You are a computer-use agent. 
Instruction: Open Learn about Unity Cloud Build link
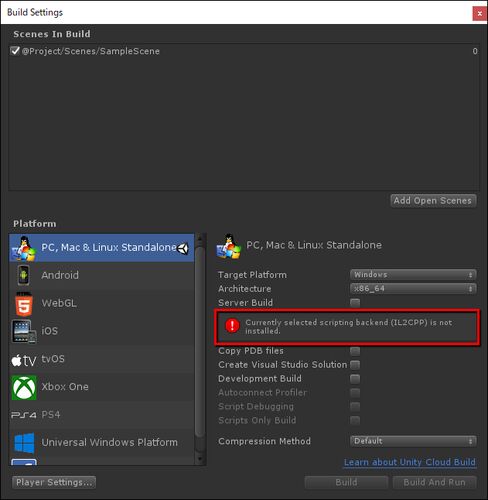tap(410, 462)
